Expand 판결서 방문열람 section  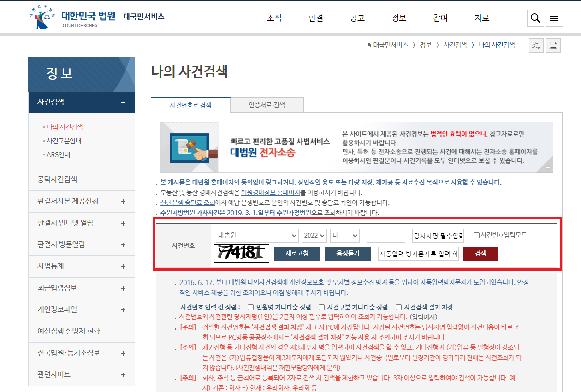click(x=123, y=245)
